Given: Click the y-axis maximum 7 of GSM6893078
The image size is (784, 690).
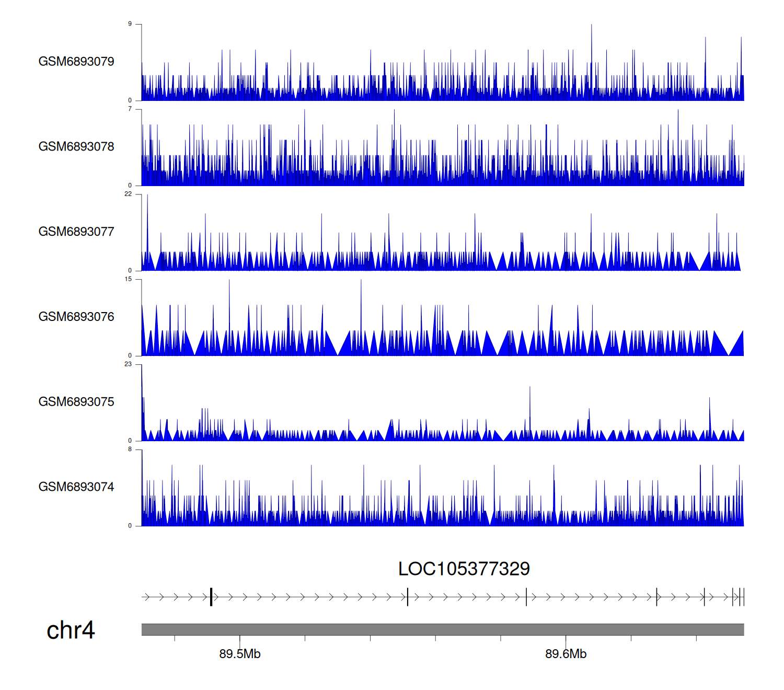Looking at the screenshot, I should pos(130,109).
